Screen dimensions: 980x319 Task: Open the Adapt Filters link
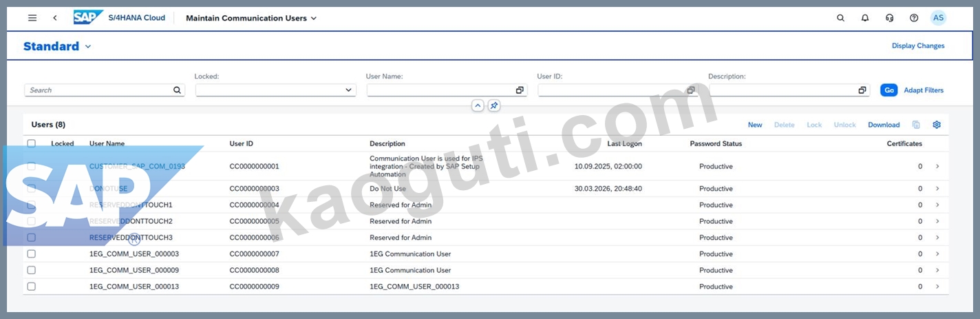(x=924, y=90)
